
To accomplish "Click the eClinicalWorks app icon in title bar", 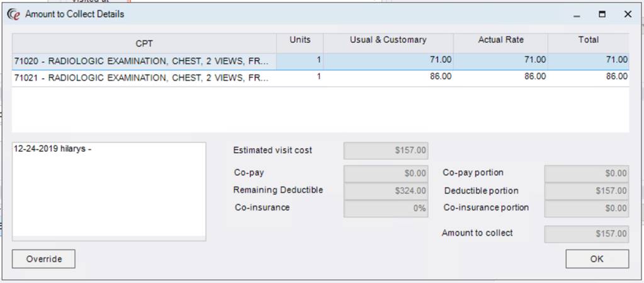I will (13, 14).
